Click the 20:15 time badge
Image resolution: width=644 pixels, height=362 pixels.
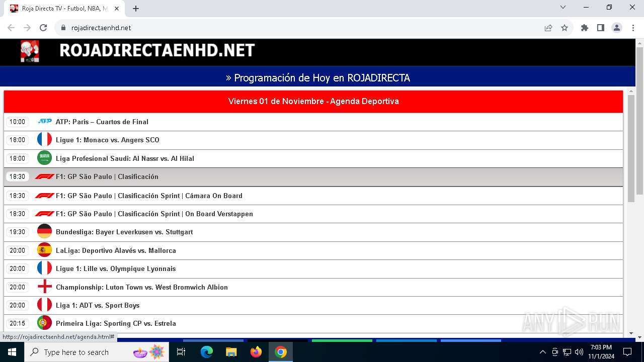[x=17, y=323]
